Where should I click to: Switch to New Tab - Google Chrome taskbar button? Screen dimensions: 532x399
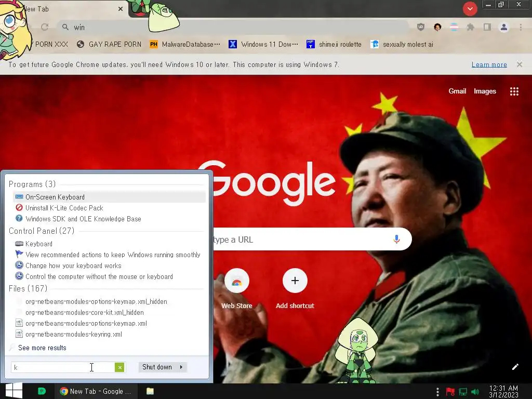(96, 391)
